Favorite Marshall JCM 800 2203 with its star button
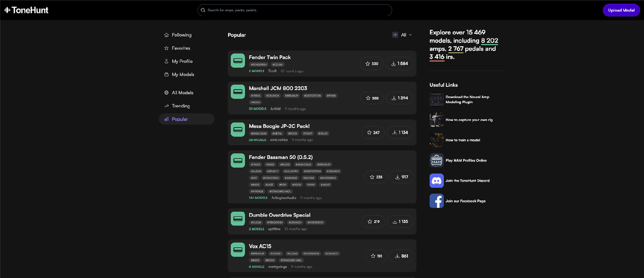The image size is (644, 278). click(371, 98)
